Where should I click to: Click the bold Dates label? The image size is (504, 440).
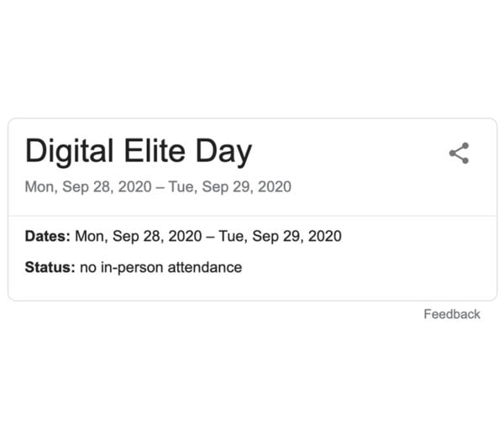47,236
